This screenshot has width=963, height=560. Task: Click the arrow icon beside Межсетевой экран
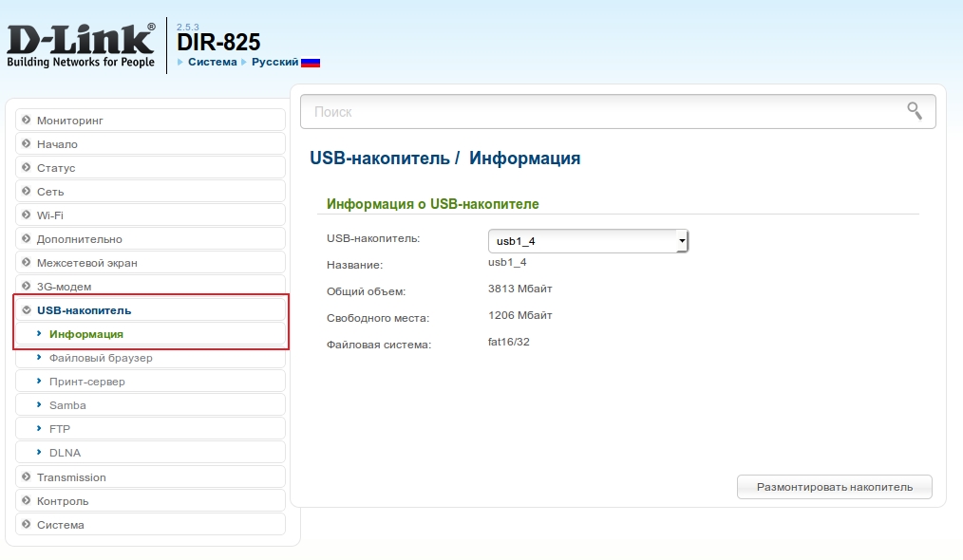(x=27, y=263)
